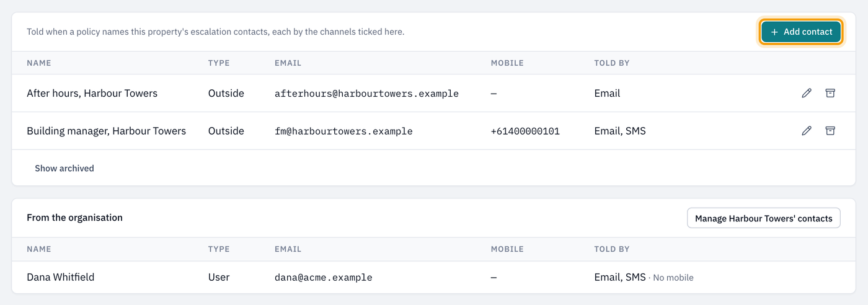This screenshot has height=305, width=868.
Task: Click mobile number +61400000101
Action: click(x=525, y=131)
